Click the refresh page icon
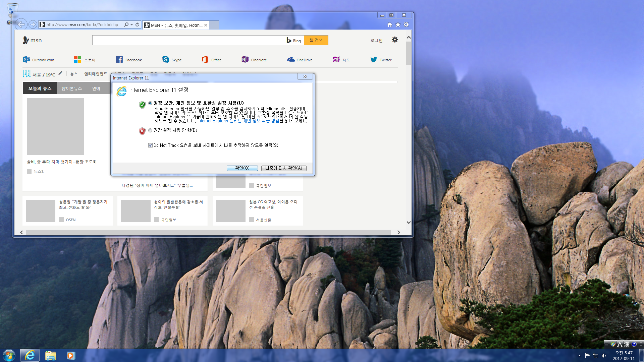 [137, 24]
